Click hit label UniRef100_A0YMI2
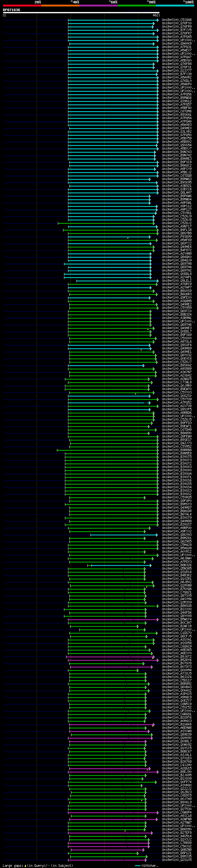The height and width of the screenshot is (868, 197). (x=177, y=551)
